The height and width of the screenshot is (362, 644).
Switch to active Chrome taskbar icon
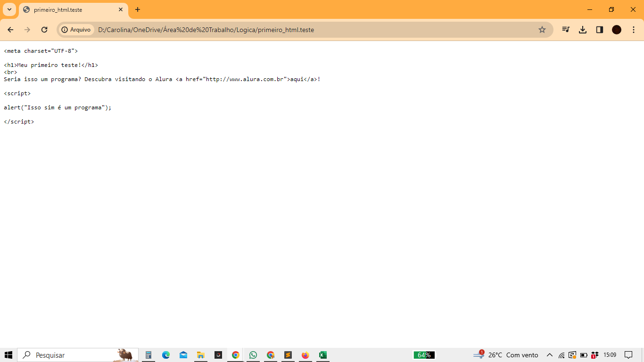(x=236, y=355)
